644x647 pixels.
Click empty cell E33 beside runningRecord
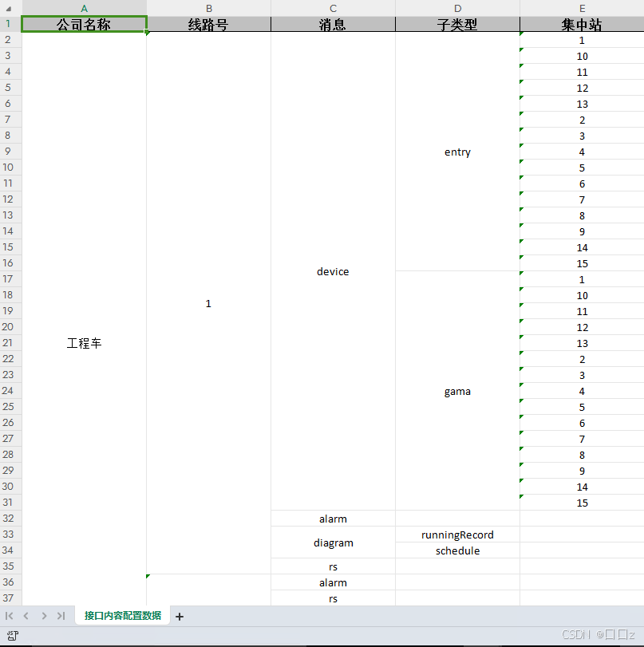[x=582, y=535]
